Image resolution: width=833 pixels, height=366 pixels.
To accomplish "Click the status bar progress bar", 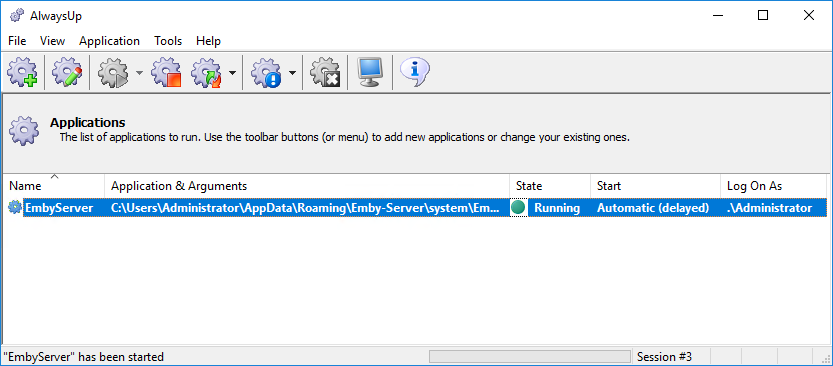I will 530,356.
